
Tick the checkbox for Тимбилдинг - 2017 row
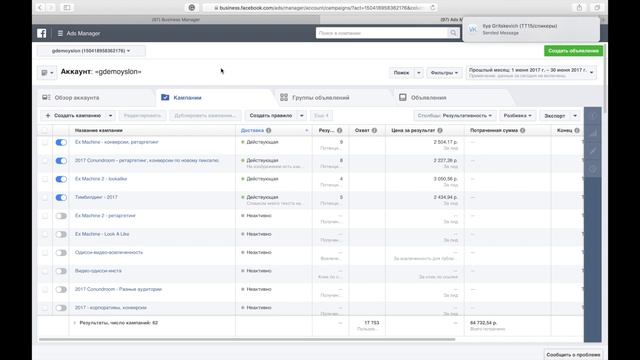point(44,198)
